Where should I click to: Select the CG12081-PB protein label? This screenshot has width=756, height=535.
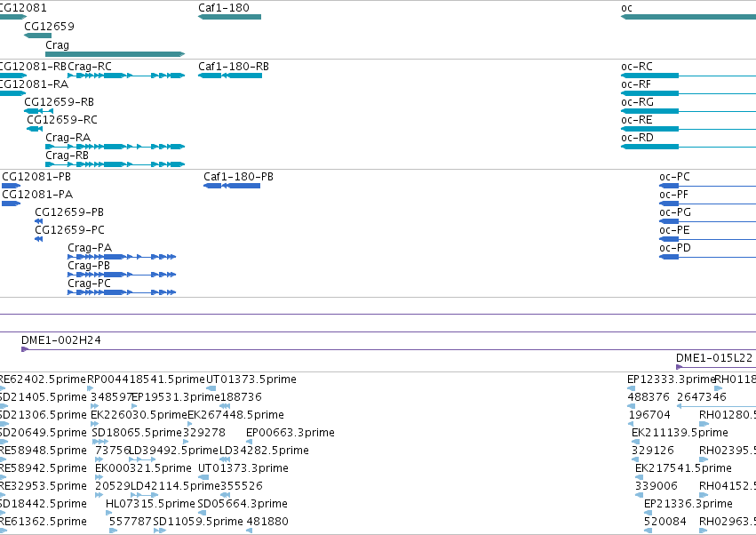(x=36, y=177)
